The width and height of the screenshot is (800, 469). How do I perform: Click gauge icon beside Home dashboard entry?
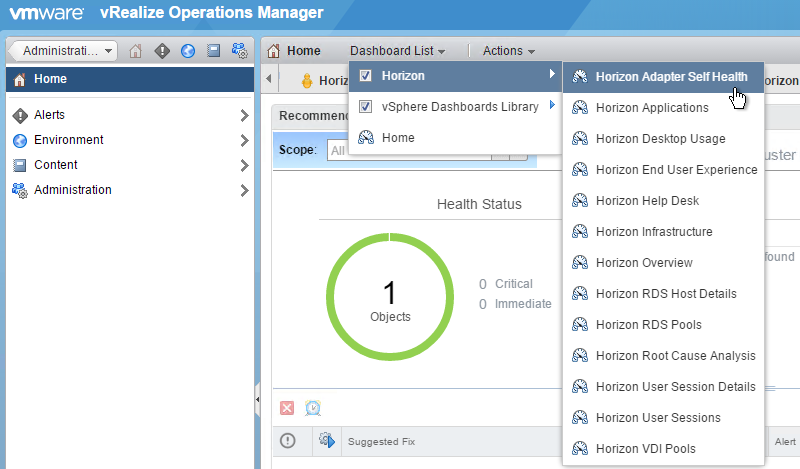(x=366, y=138)
